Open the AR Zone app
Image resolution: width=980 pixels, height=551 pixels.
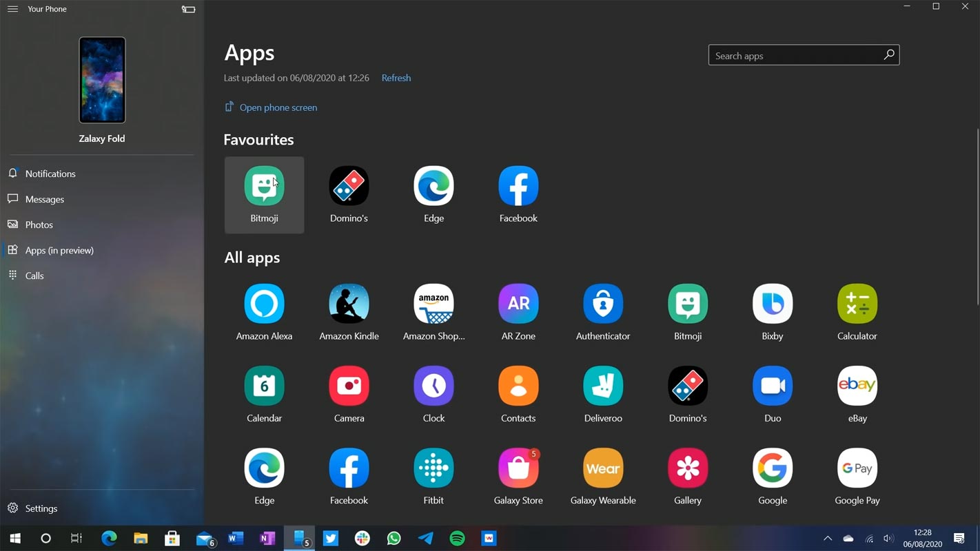click(x=518, y=312)
